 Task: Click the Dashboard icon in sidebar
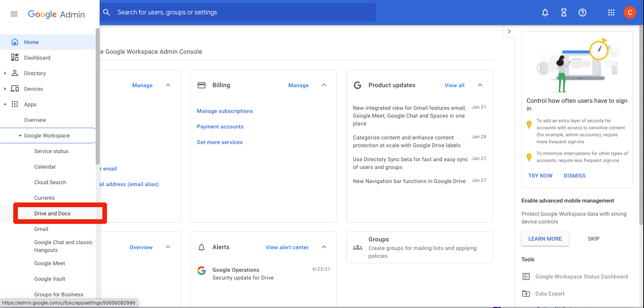pos(15,58)
